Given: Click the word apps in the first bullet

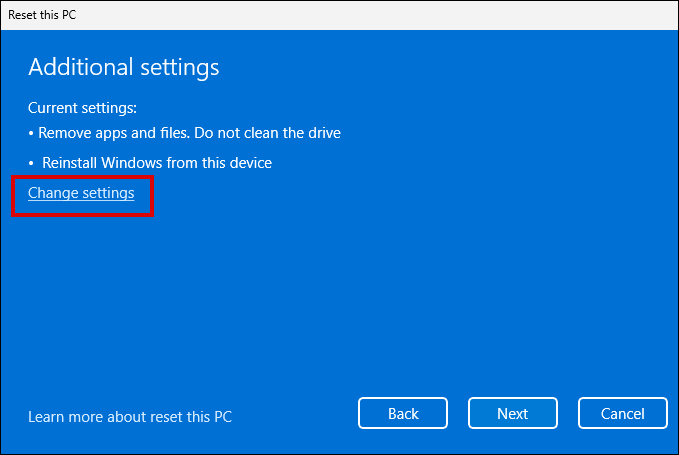Looking at the screenshot, I should coord(111,133).
